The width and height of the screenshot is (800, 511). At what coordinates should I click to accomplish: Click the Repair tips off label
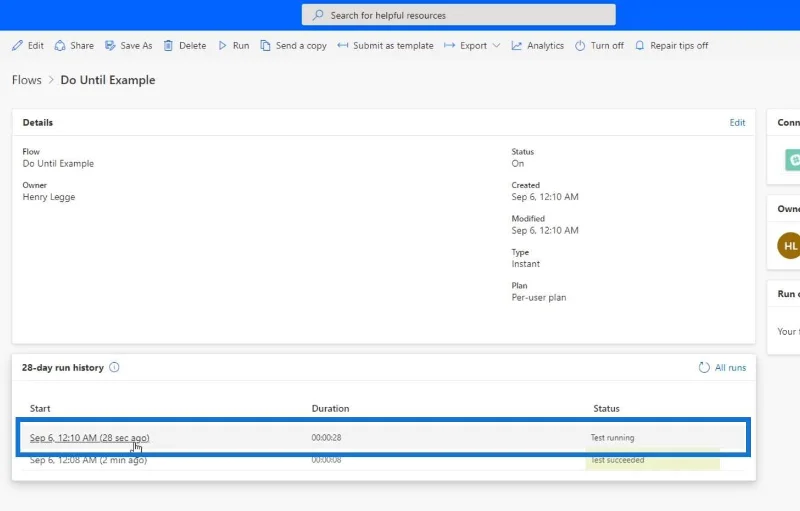click(x=679, y=45)
